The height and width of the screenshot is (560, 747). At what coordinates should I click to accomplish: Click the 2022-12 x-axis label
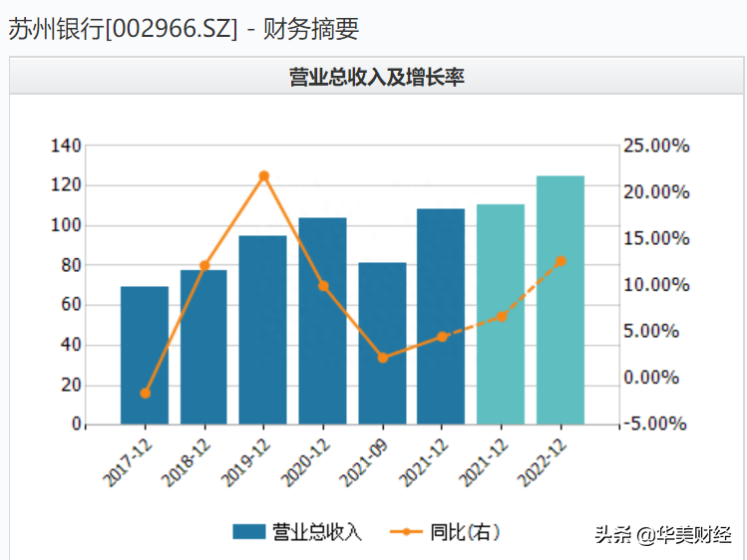tap(542, 460)
